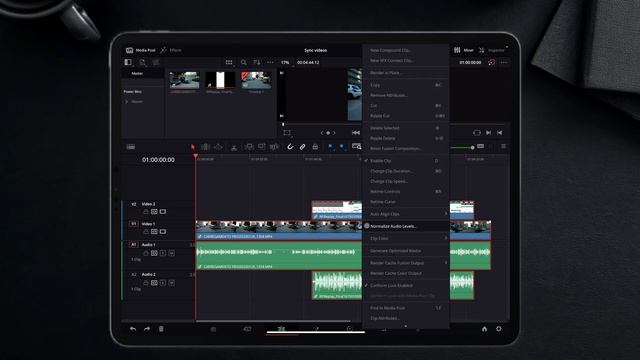This screenshot has width=640, height=360.
Task: Go to last frame in viewer
Action: point(500,133)
